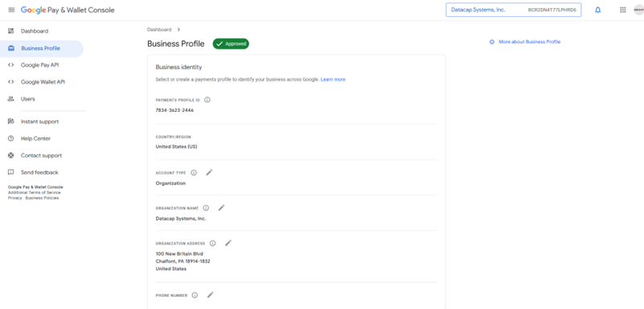Click the Send feedback icon
This screenshot has width=644, height=309.
(11, 172)
